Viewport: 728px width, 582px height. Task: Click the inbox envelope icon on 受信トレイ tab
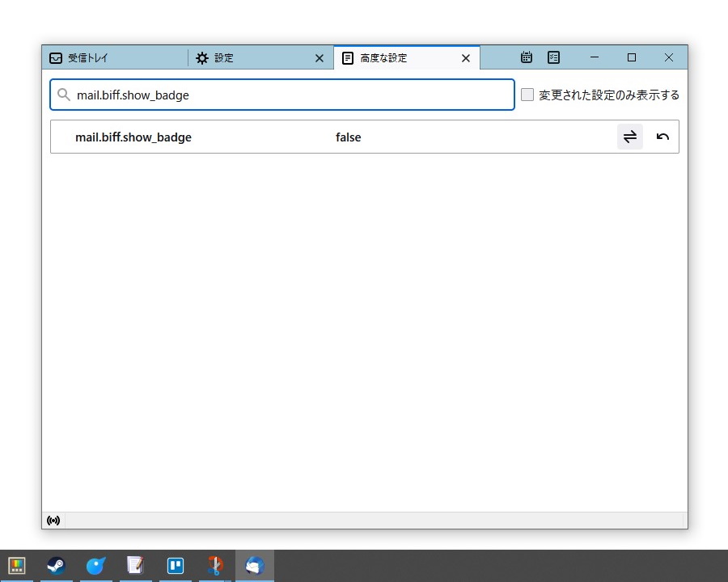pyautogui.click(x=56, y=57)
